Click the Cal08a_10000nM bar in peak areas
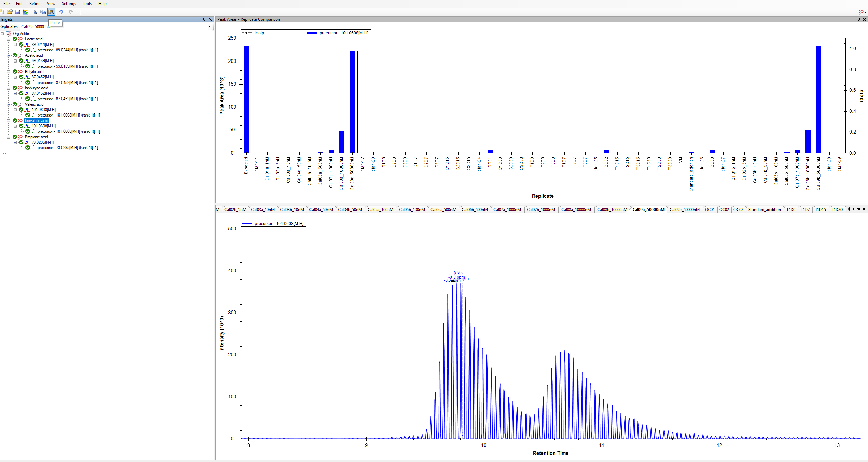The image size is (868, 462). coord(341,142)
